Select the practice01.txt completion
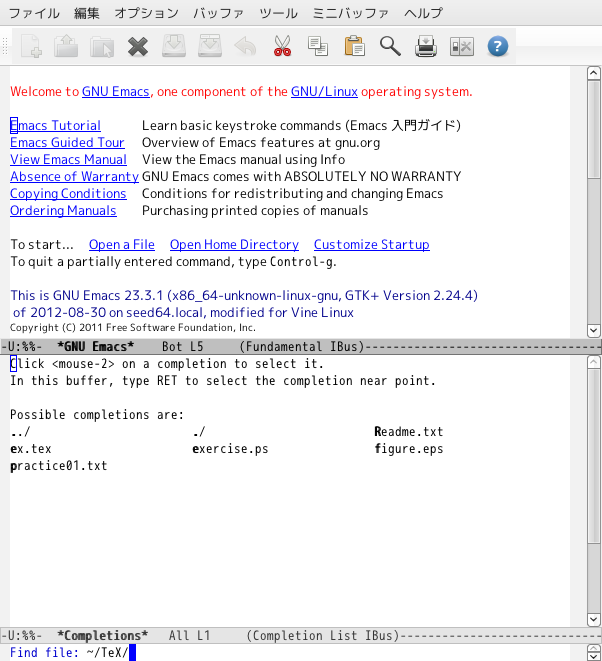The height and width of the screenshot is (661, 602). point(59,466)
